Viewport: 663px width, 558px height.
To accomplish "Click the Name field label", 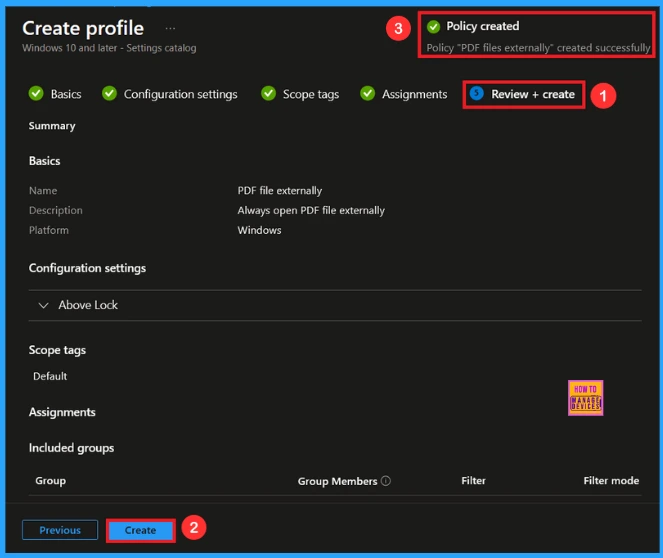I will click(43, 191).
